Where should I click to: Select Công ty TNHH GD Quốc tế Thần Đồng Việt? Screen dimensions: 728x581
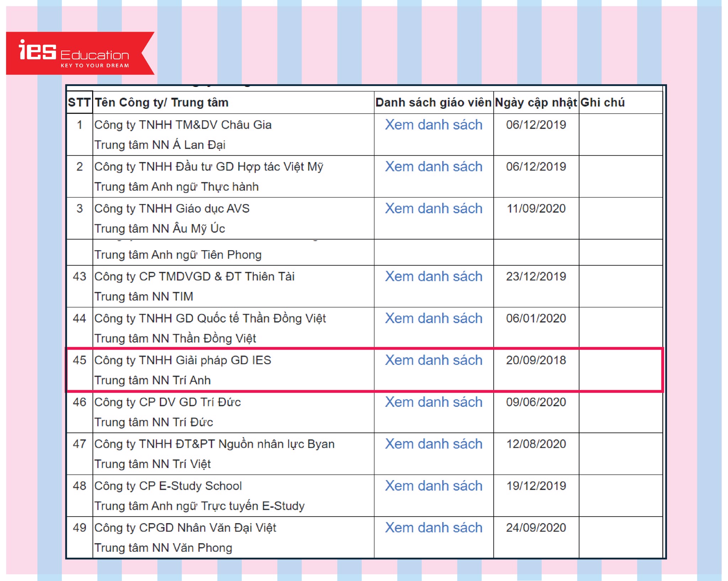(210, 319)
